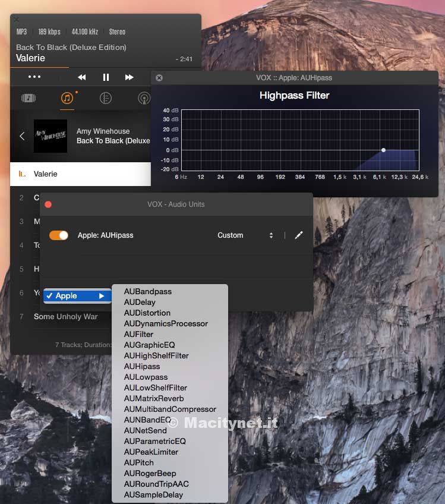Choose AUBandpass from the list
The width and height of the screenshot is (445, 504).
tap(170, 292)
